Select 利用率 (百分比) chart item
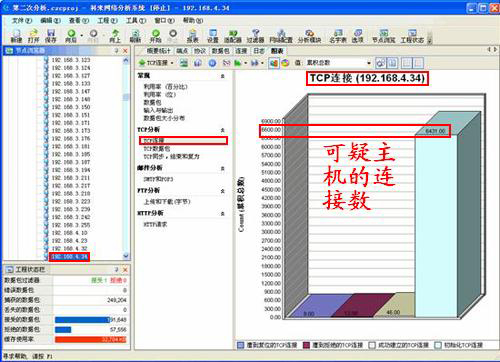 click(166, 87)
